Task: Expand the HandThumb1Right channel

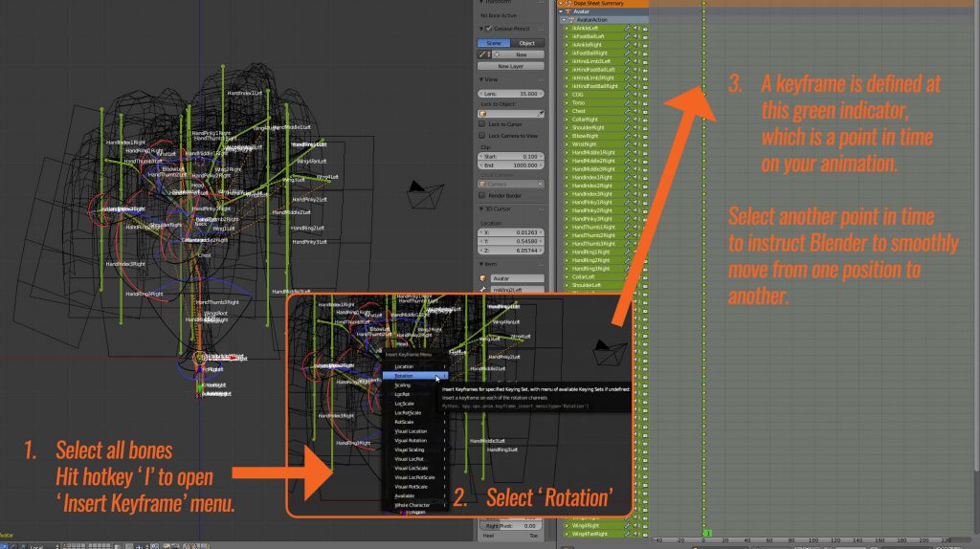Action: tap(567, 228)
